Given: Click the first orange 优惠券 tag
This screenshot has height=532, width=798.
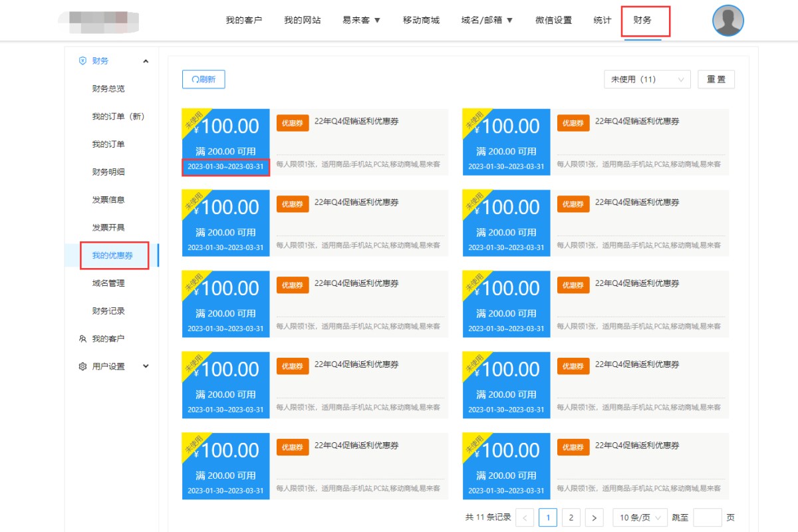Looking at the screenshot, I should [293, 123].
